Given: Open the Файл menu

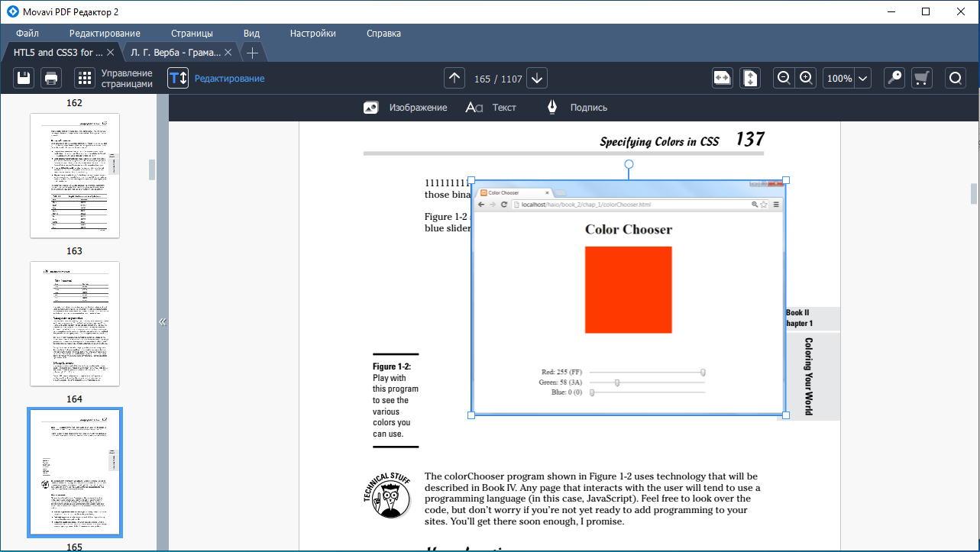Looking at the screenshot, I should click(27, 34).
